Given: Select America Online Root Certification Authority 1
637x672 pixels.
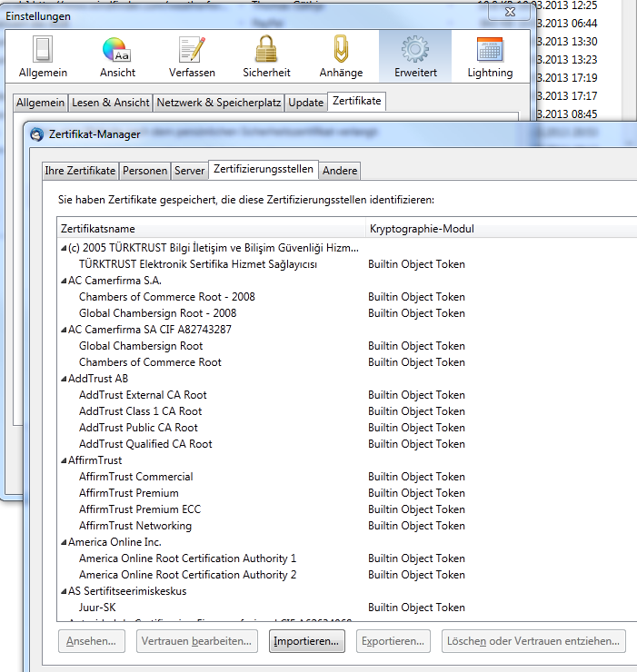Looking at the screenshot, I should point(187,558).
